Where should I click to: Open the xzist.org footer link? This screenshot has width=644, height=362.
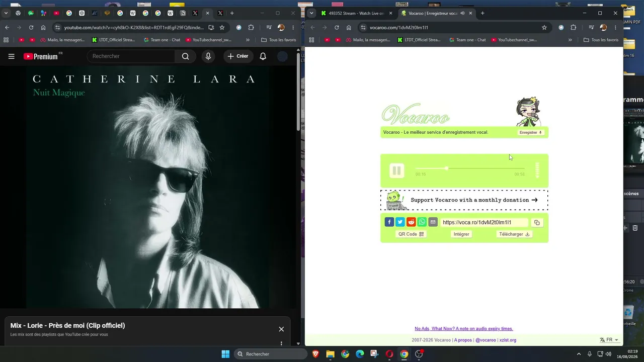(x=508, y=340)
